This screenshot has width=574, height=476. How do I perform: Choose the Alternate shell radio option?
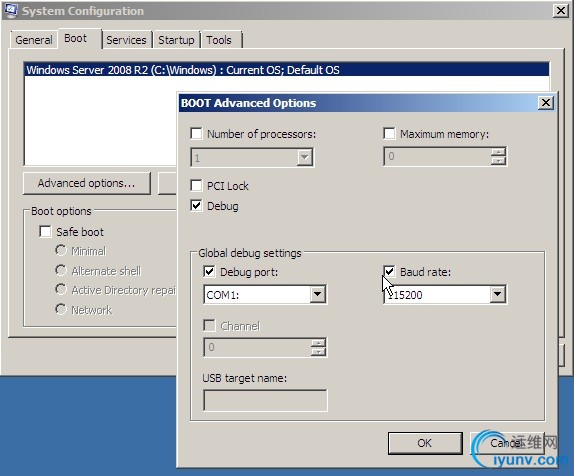click(x=61, y=270)
